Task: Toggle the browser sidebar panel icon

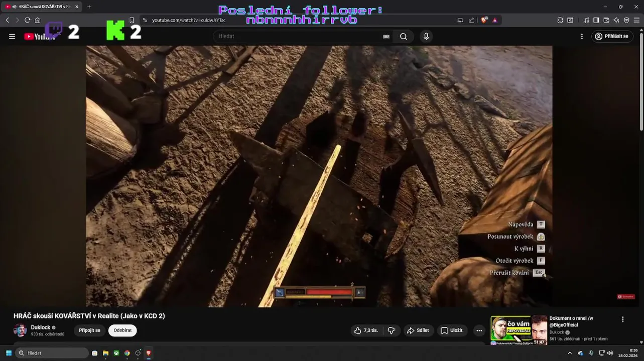Action: point(596,20)
